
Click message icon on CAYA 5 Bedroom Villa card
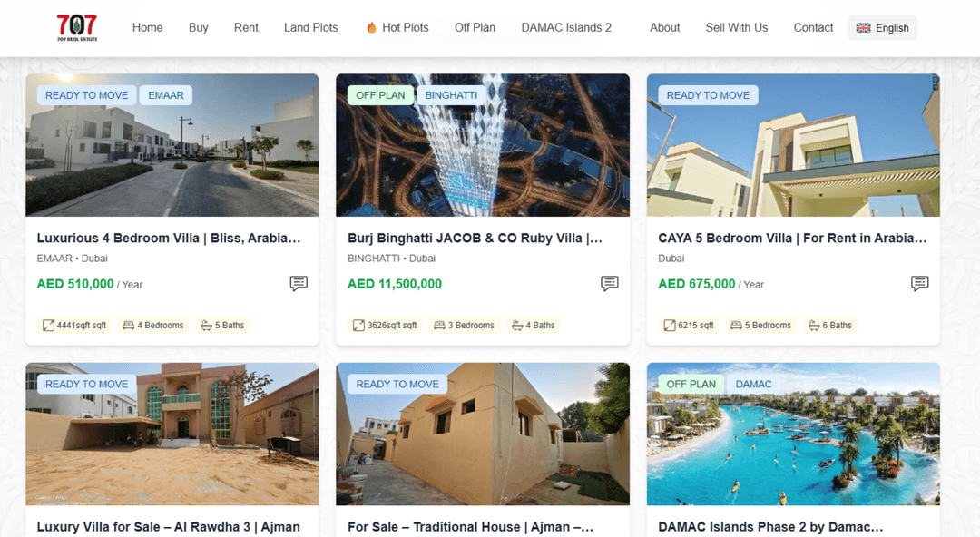(919, 283)
